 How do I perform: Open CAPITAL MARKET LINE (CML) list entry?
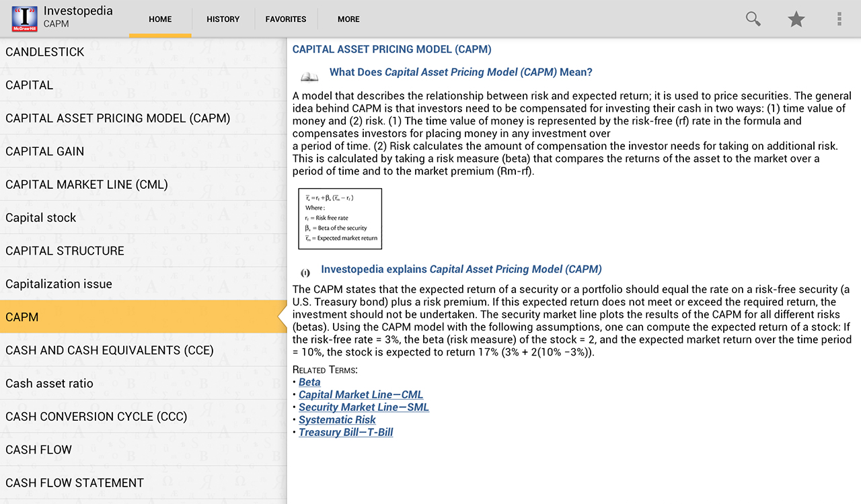click(143, 184)
